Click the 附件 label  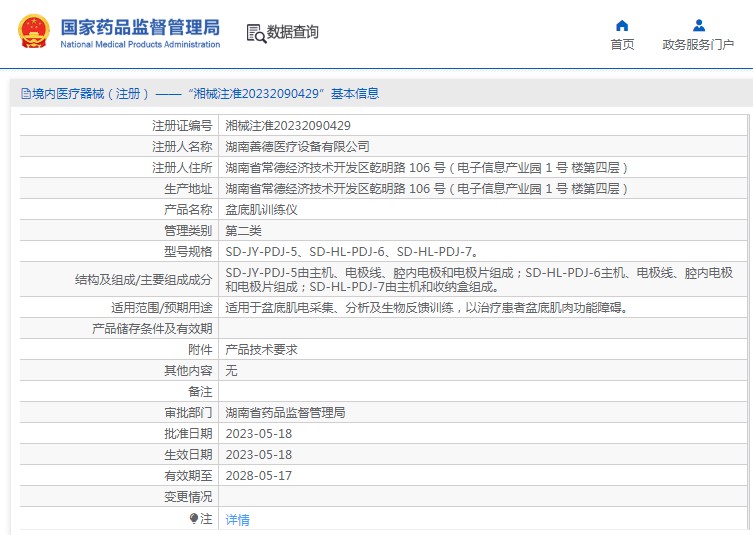coord(200,350)
